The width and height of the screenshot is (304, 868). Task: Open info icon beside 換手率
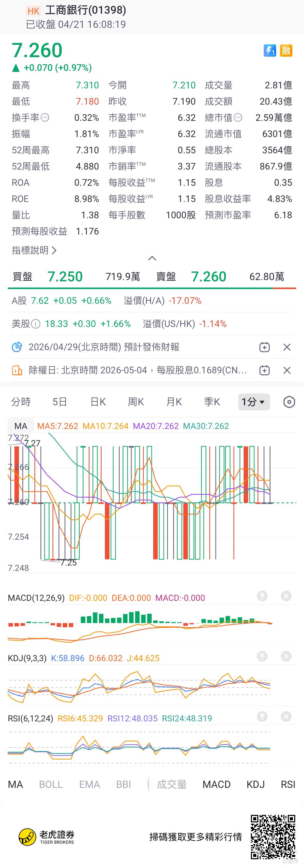pyautogui.click(x=45, y=117)
